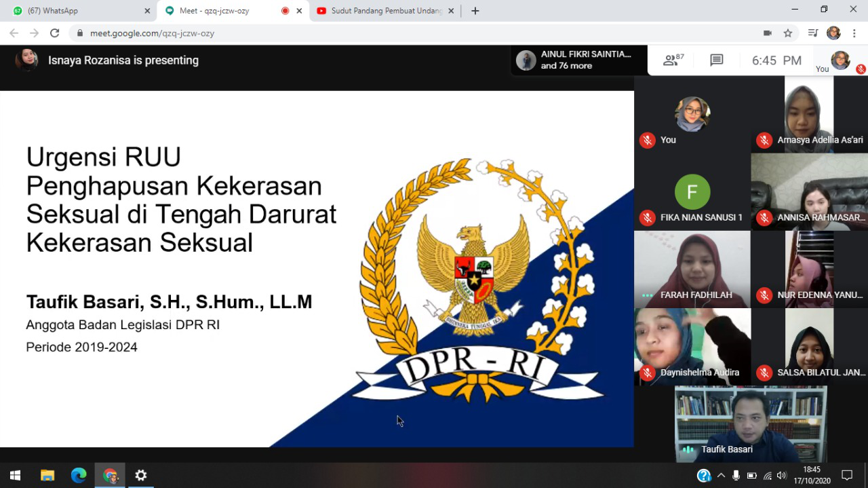Image resolution: width=868 pixels, height=488 pixels.
Task: Click the Isnaya Rozanisa is presenting label
Action: coord(123,60)
